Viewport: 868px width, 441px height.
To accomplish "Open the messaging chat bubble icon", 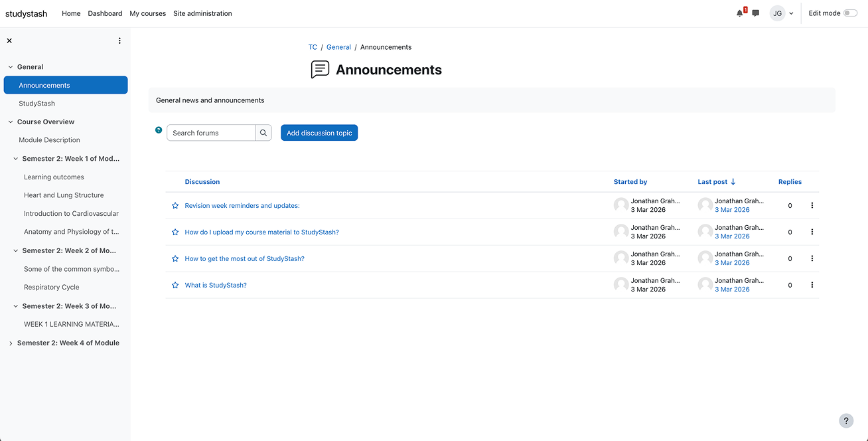I will (x=755, y=13).
